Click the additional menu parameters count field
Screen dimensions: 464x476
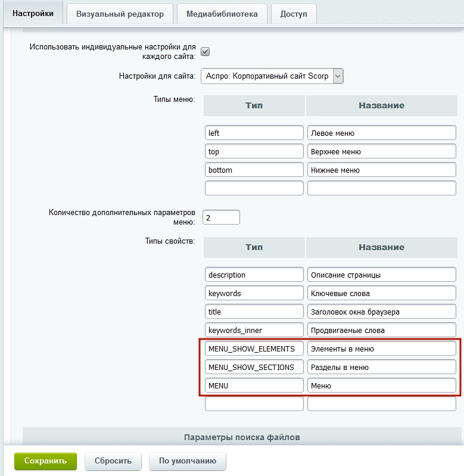pos(221,217)
